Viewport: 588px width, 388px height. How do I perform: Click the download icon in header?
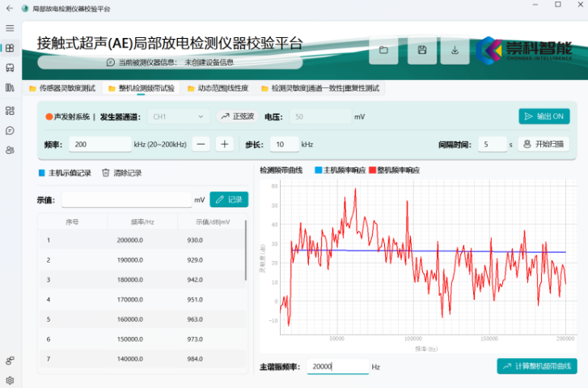point(455,50)
